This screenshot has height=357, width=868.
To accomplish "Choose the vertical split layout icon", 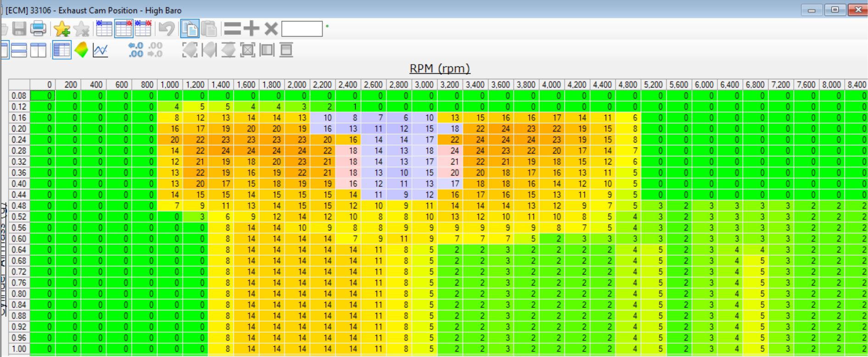I will click(38, 50).
